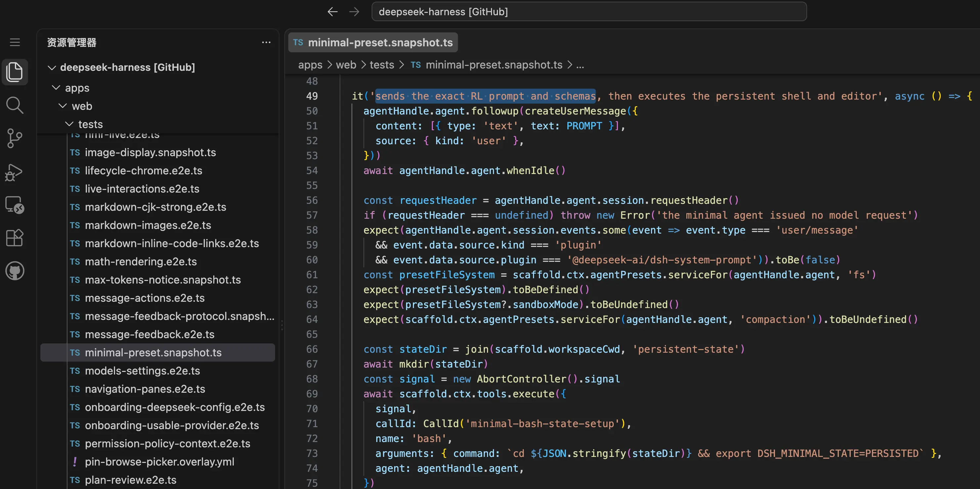Image resolution: width=980 pixels, height=489 pixels.
Task: Open message-feedback.e2e.ts file
Action: click(x=157, y=334)
